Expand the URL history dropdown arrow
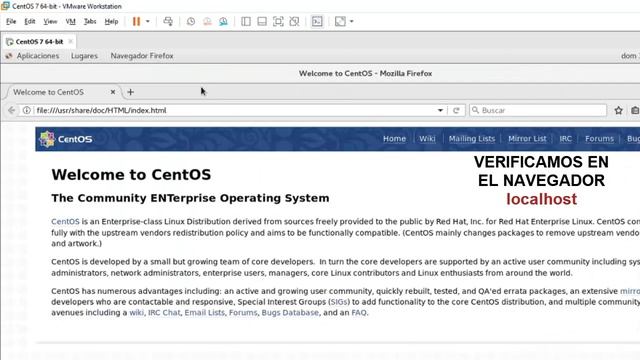The height and width of the screenshot is (360, 640). (440, 110)
